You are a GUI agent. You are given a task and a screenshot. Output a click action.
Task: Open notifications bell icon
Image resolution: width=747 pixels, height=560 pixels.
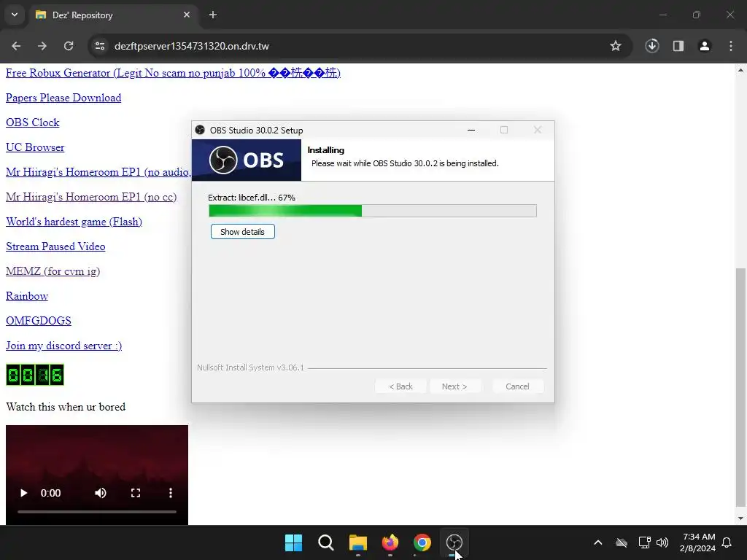pos(727,542)
